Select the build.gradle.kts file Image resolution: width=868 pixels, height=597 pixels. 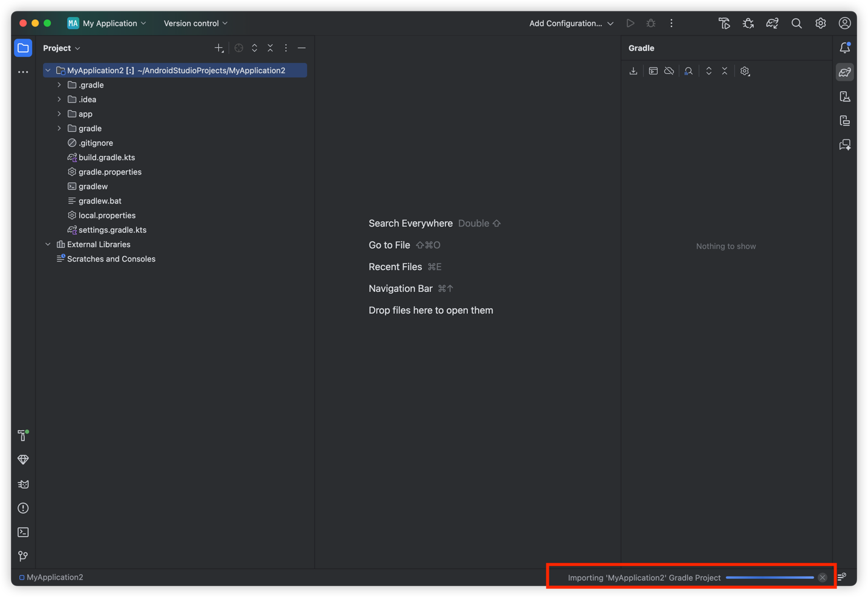[x=106, y=158]
